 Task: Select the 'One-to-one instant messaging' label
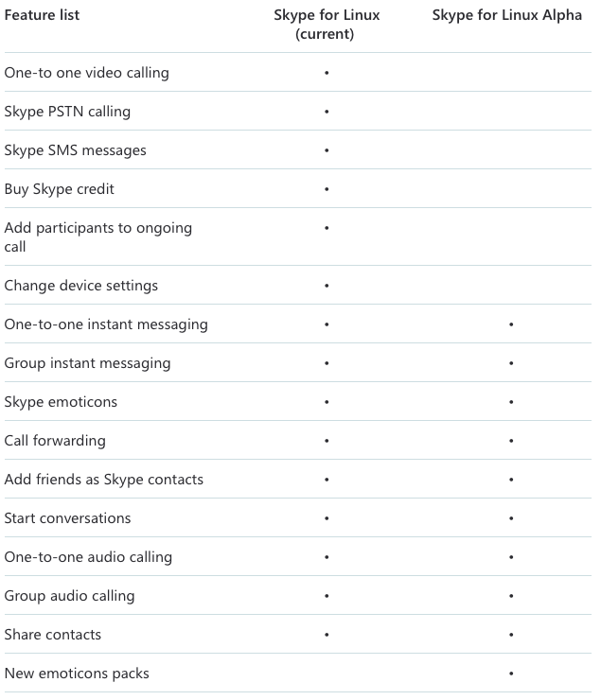click(106, 324)
